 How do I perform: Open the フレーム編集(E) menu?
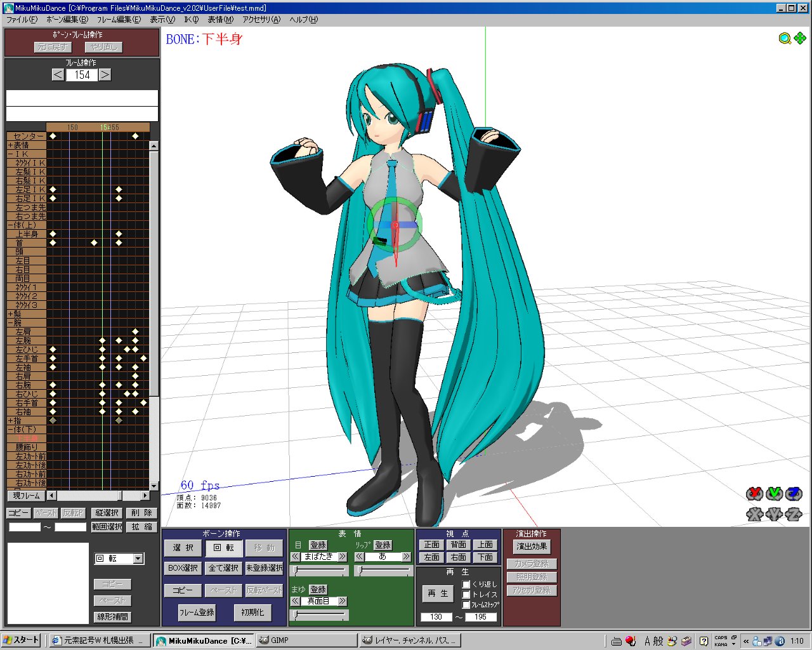(119, 20)
